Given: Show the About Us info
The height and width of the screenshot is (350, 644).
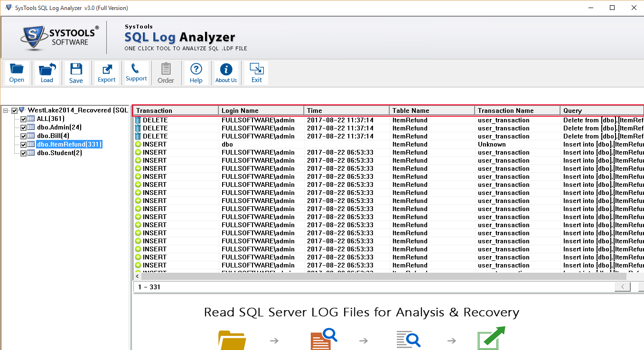Looking at the screenshot, I should pos(226,73).
